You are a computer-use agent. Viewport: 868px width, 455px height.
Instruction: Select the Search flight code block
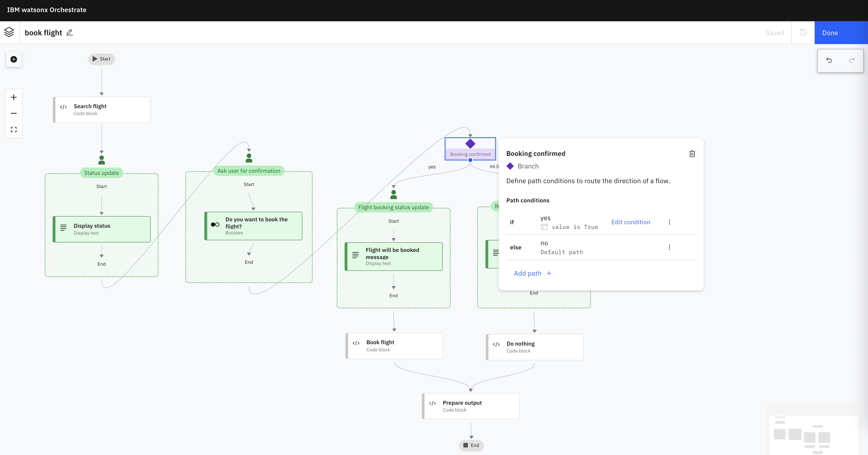point(102,110)
